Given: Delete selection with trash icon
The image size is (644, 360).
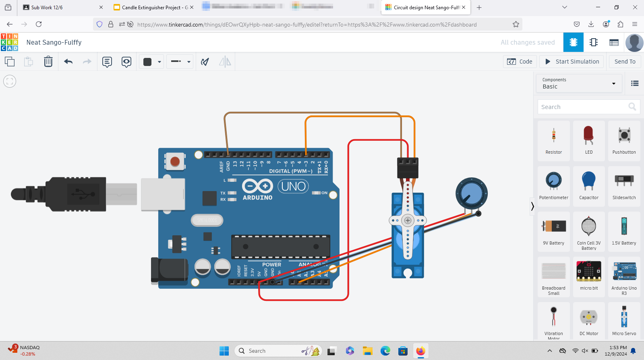Looking at the screenshot, I should pos(48,62).
